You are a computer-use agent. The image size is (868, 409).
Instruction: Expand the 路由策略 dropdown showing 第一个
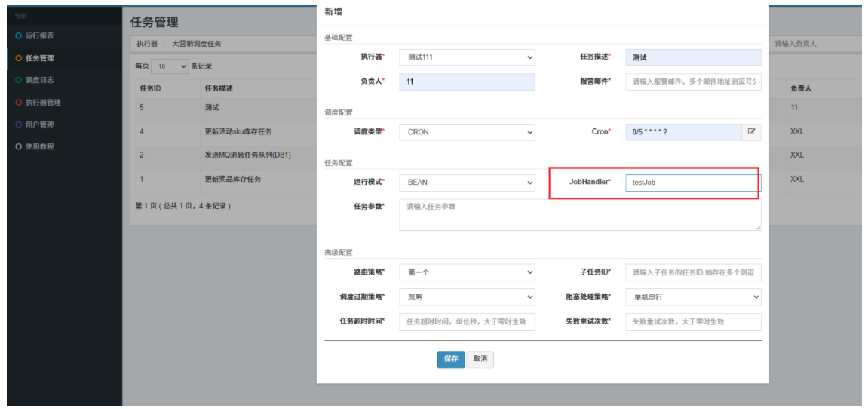click(467, 272)
